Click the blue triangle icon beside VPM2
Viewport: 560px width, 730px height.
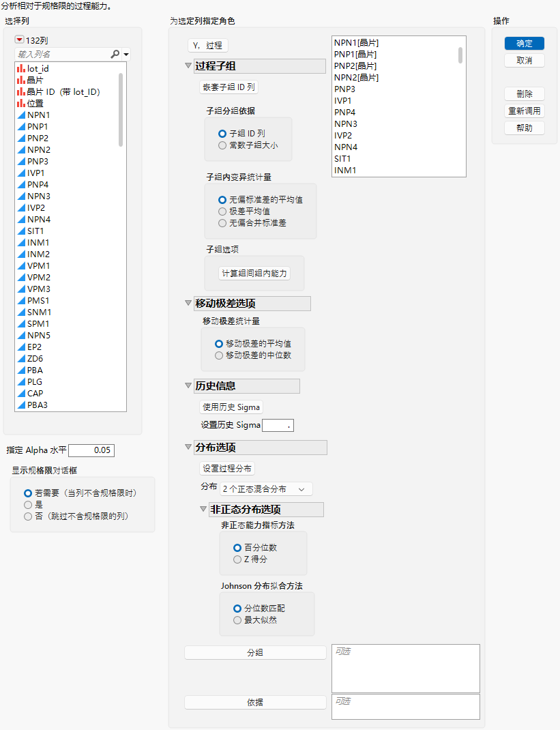21,278
